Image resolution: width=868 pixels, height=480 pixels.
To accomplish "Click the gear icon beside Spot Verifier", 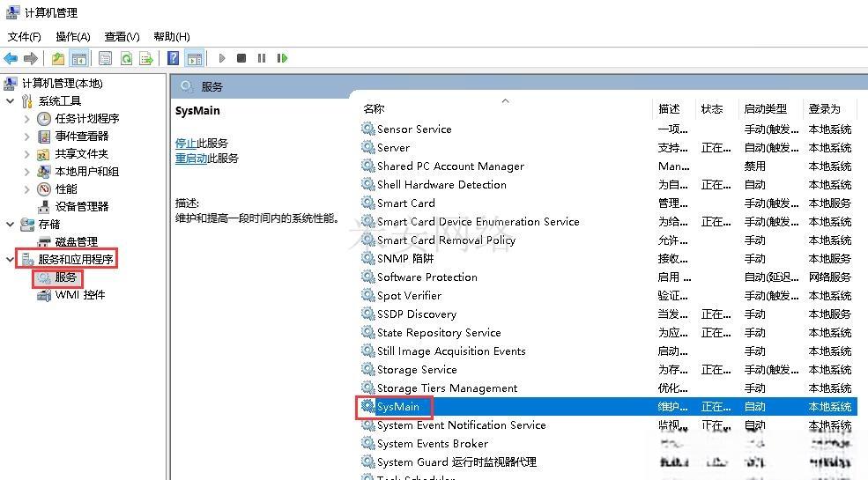I will 367,295.
